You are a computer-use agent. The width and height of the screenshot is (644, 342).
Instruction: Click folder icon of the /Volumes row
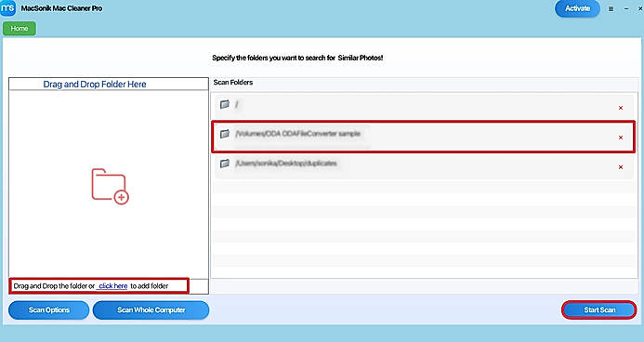click(225, 134)
